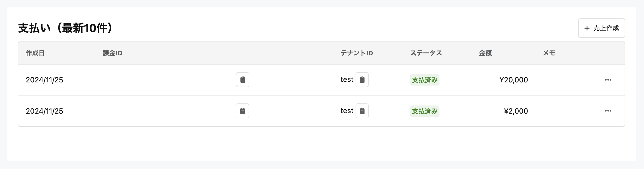This screenshot has width=644, height=169.
Task: Select the ¥2,000 amount cell
Action: tap(516, 111)
